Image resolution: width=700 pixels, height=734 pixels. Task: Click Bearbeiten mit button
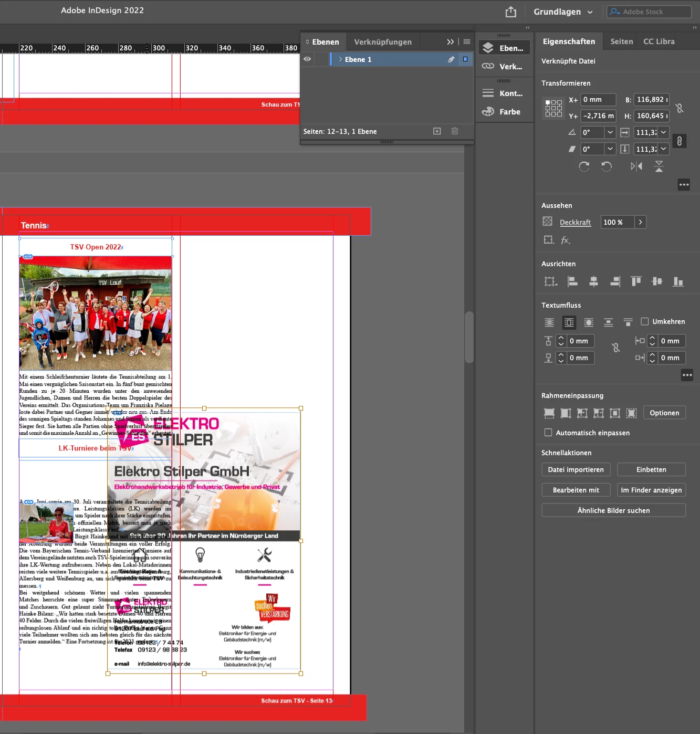(x=576, y=490)
